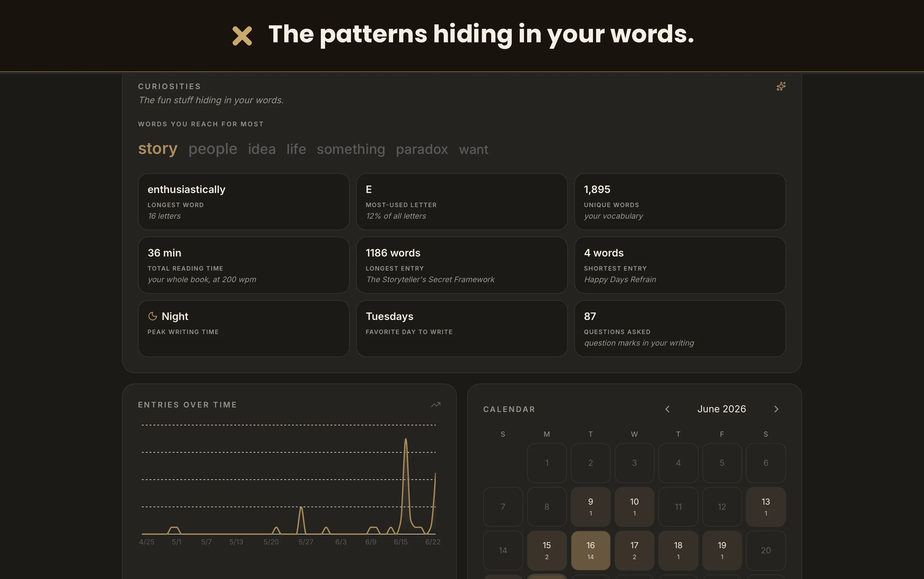Click 'Words You Reach For Most' label
This screenshot has width=924, height=579.
201,124
